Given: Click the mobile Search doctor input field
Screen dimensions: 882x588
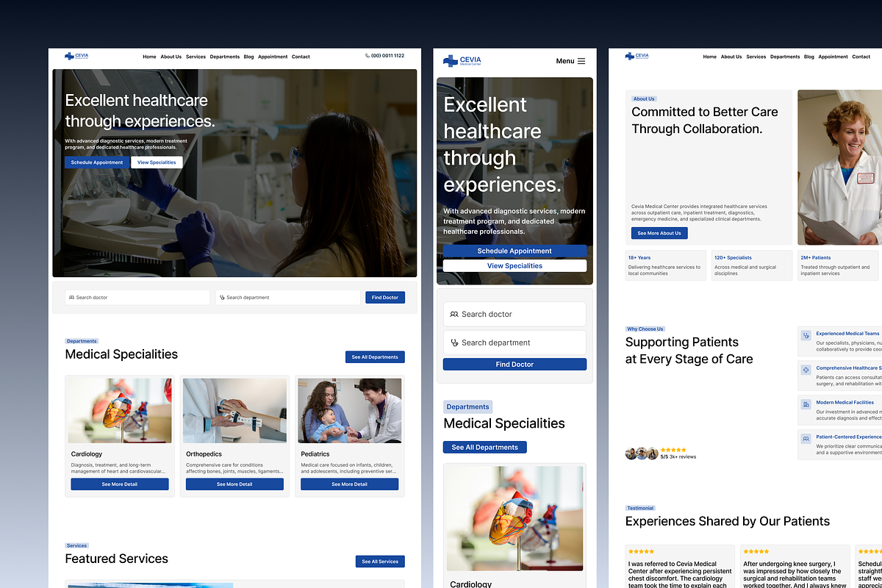Looking at the screenshot, I should click(514, 315).
